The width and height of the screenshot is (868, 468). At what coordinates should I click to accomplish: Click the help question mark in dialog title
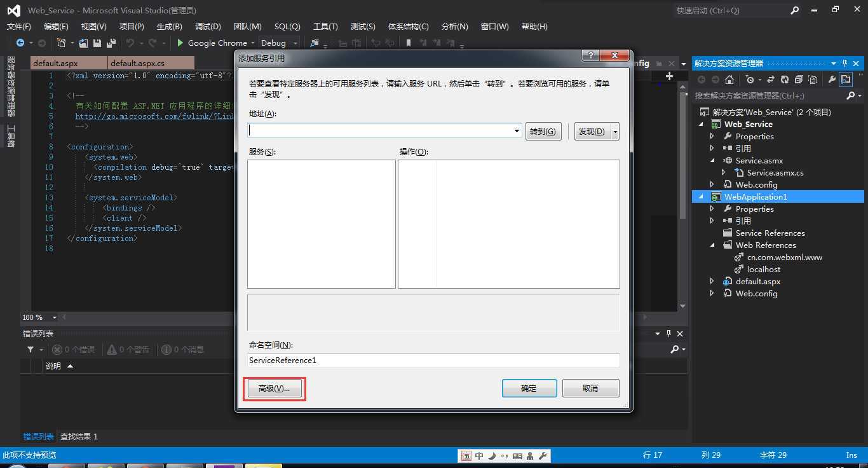click(x=591, y=56)
